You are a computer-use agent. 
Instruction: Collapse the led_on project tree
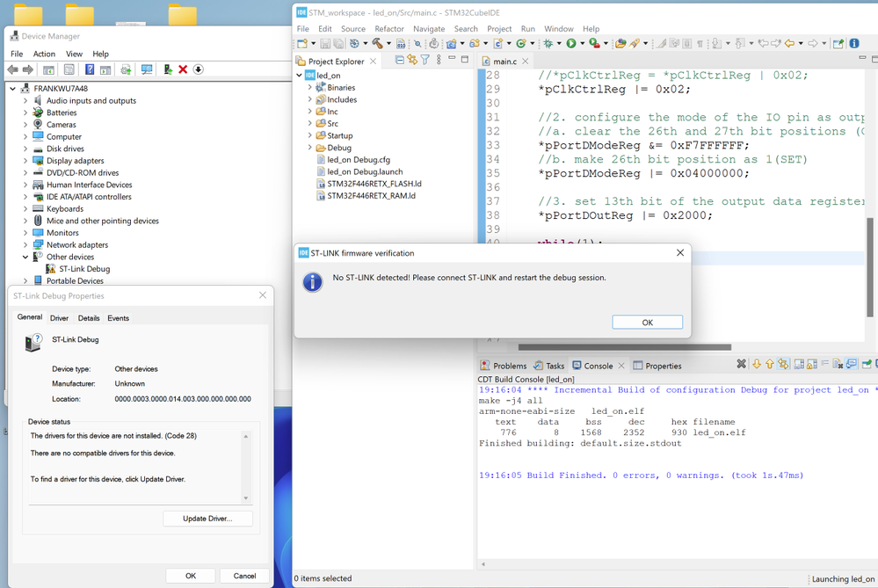[x=299, y=75]
